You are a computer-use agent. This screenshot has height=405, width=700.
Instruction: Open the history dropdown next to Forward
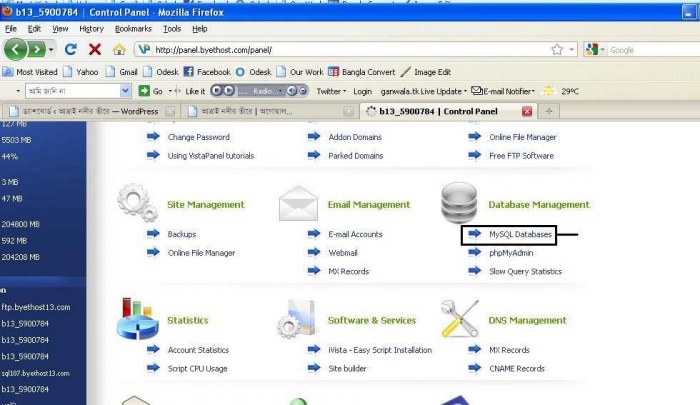(x=51, y=50)
